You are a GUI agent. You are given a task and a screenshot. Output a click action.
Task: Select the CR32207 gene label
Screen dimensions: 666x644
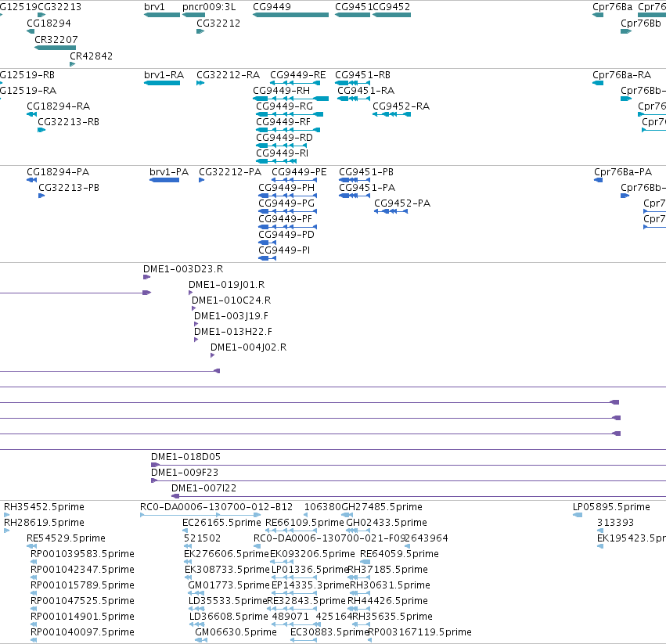click(56, 39)
